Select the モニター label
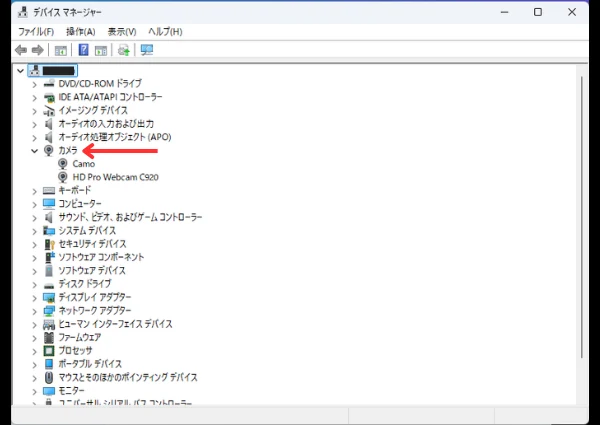Screen dimensions: 600x425 click(71, 391)
